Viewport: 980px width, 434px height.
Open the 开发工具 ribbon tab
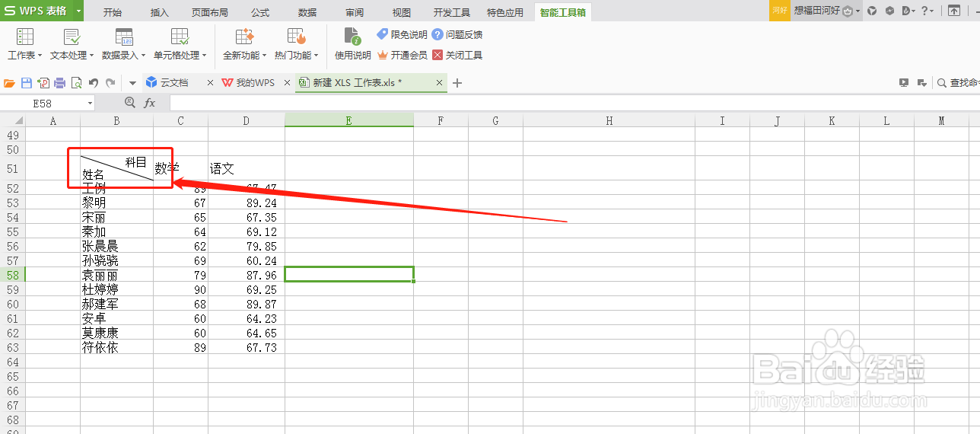(x=452, y=12)
